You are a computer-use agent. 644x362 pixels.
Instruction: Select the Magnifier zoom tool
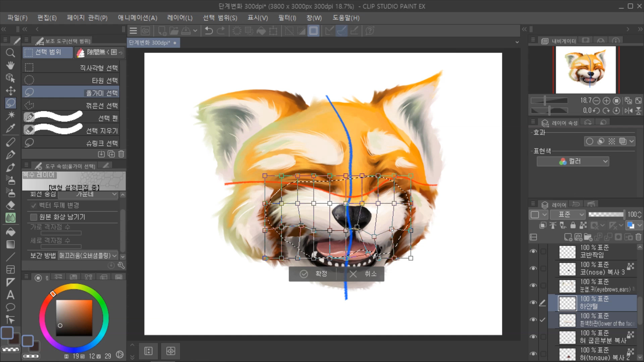click(10, 53)
